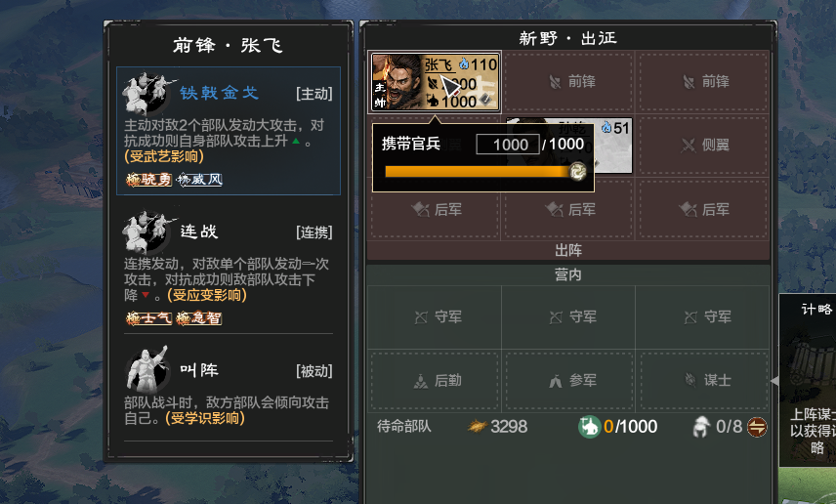The image size is (836, 504).
Task: Select the middle 后军 rear guard slot
Action: click(568, 210)
